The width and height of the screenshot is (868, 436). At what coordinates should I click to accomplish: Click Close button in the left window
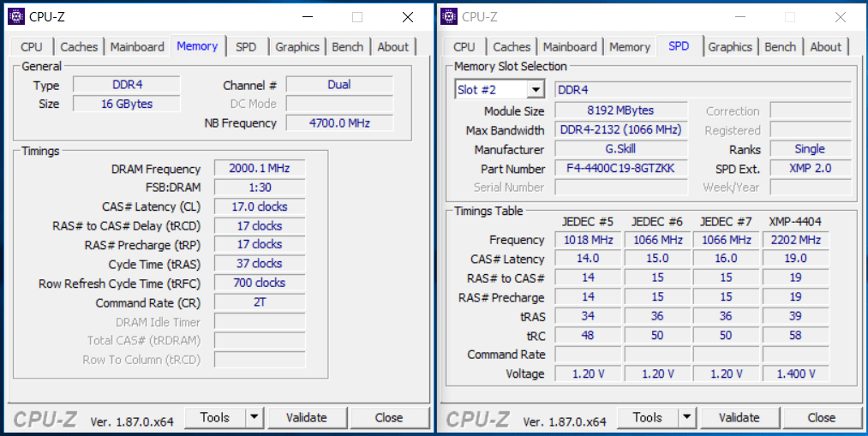[x=389, y=418]
